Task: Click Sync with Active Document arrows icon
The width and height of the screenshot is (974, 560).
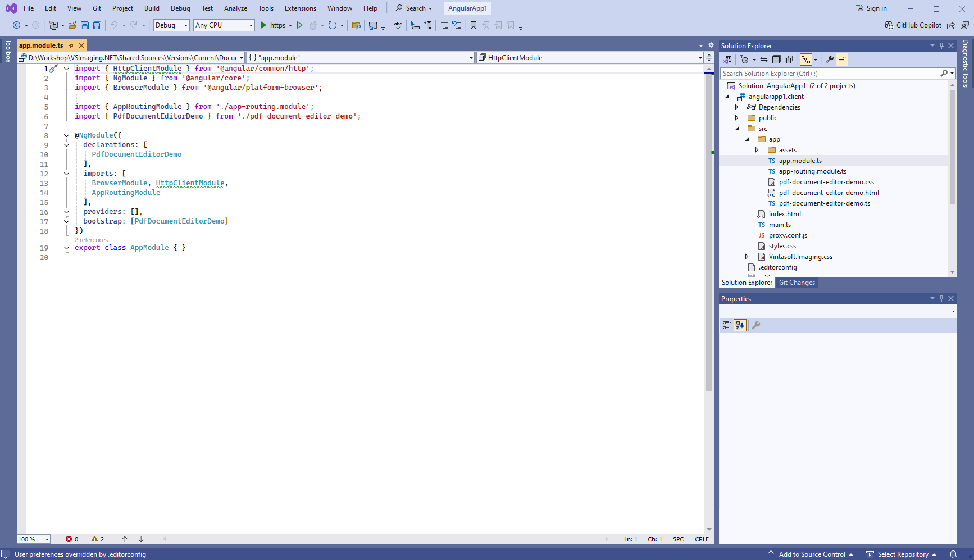Action: tap(764, 60)
